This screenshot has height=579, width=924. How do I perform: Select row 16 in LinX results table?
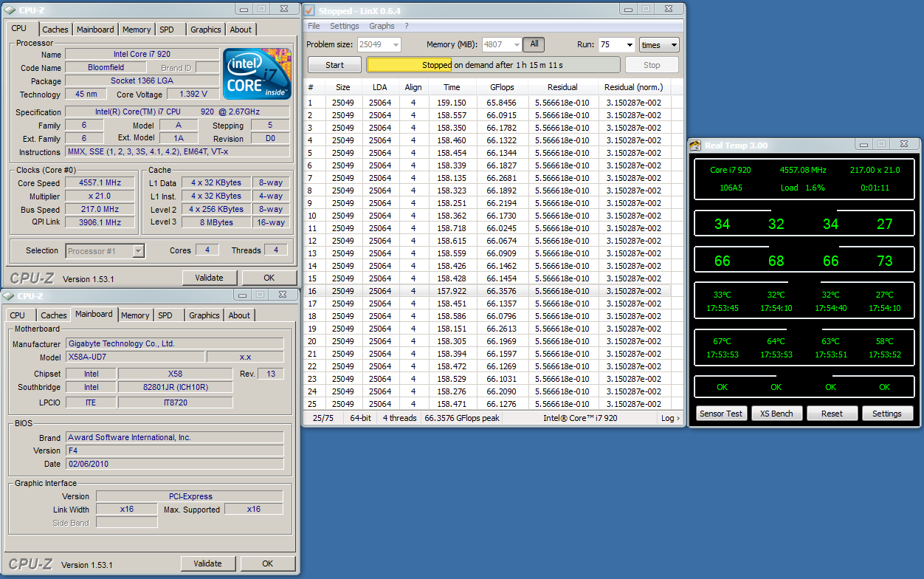487,291
